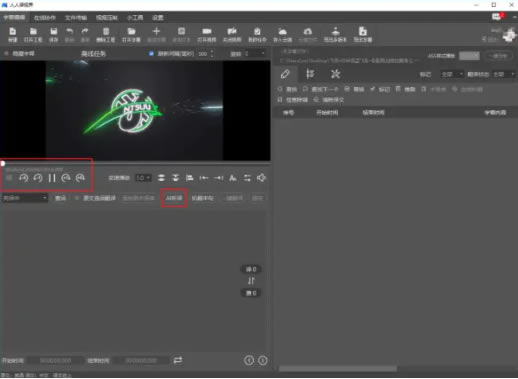Click the button right of AI listen-translate
The image size is (518, 379).
[202, 198]
